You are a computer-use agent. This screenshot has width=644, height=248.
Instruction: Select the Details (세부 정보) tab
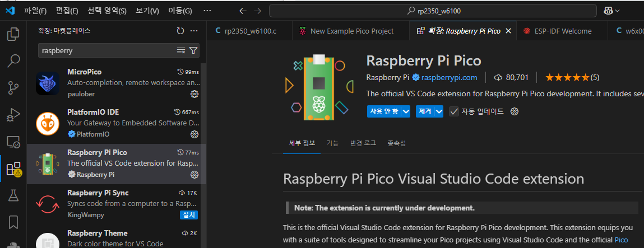tap(302, 143)
